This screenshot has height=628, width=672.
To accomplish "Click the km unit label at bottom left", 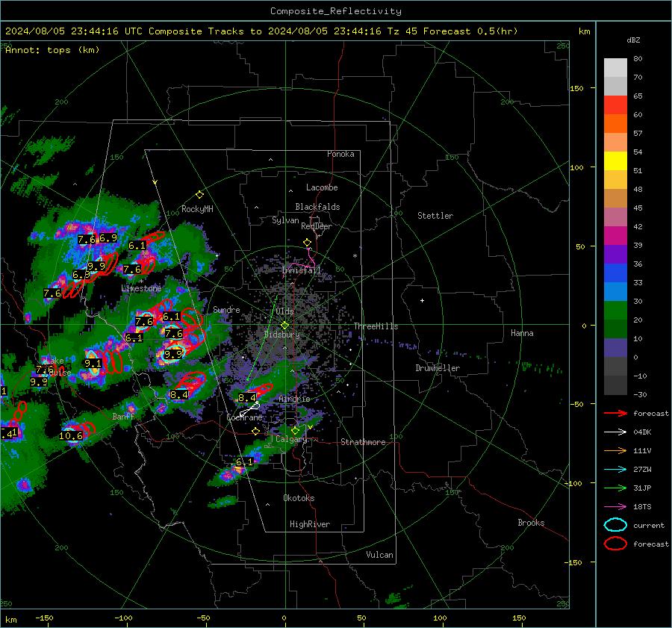I will click(x=10, y=620).
